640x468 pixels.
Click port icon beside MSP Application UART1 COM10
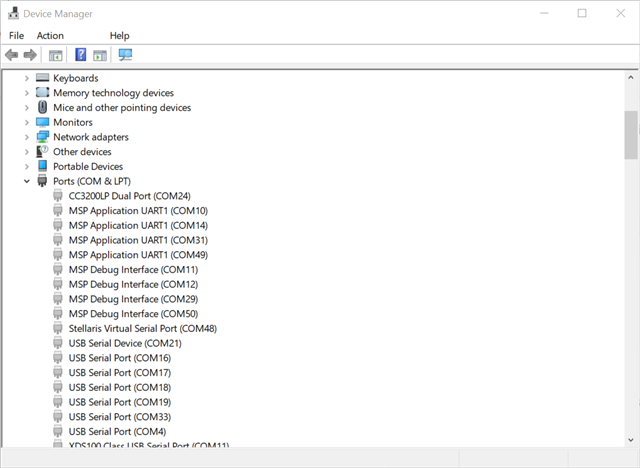[58, 210]
